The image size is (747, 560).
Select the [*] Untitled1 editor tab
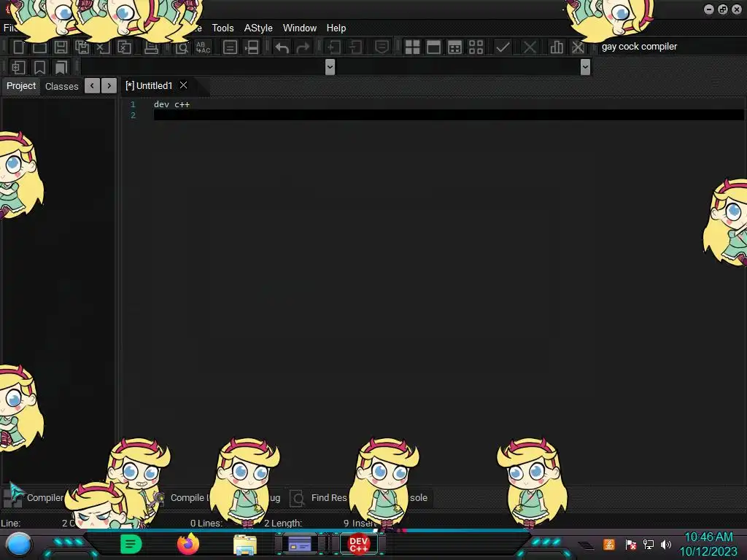click(x=149, y=86)
